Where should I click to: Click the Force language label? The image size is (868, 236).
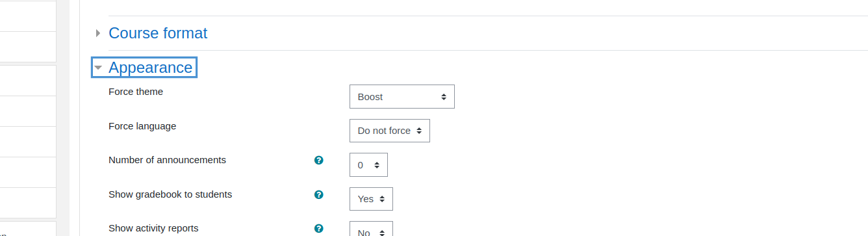142,126
